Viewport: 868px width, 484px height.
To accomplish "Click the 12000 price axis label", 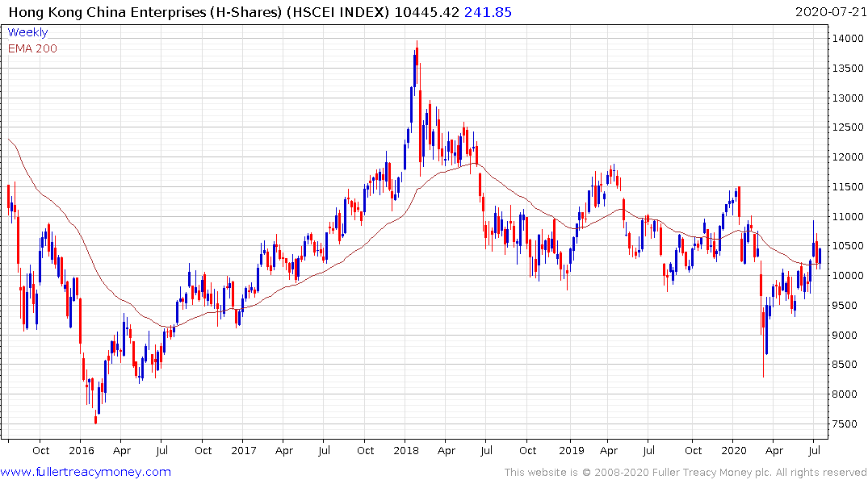I will (x=849, y=157).
